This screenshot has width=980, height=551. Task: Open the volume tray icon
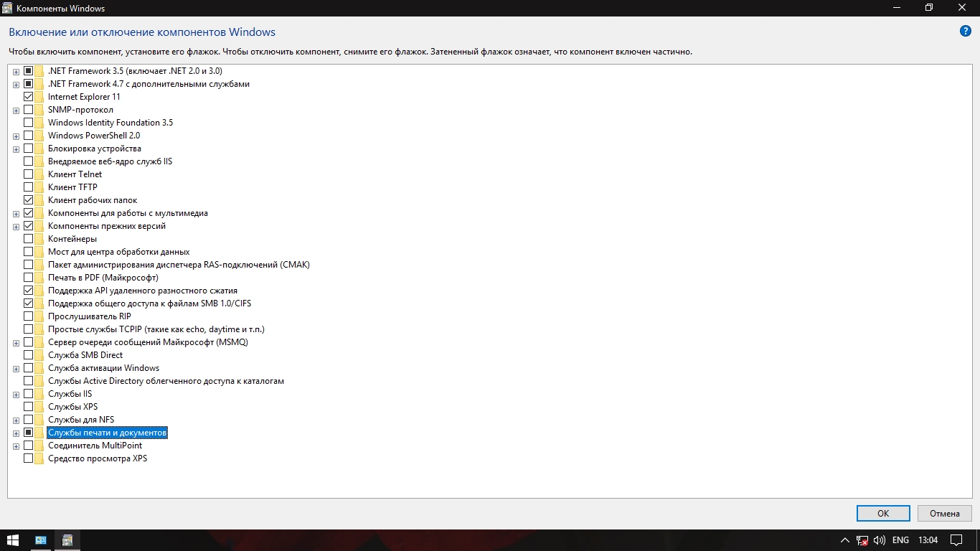880,540
